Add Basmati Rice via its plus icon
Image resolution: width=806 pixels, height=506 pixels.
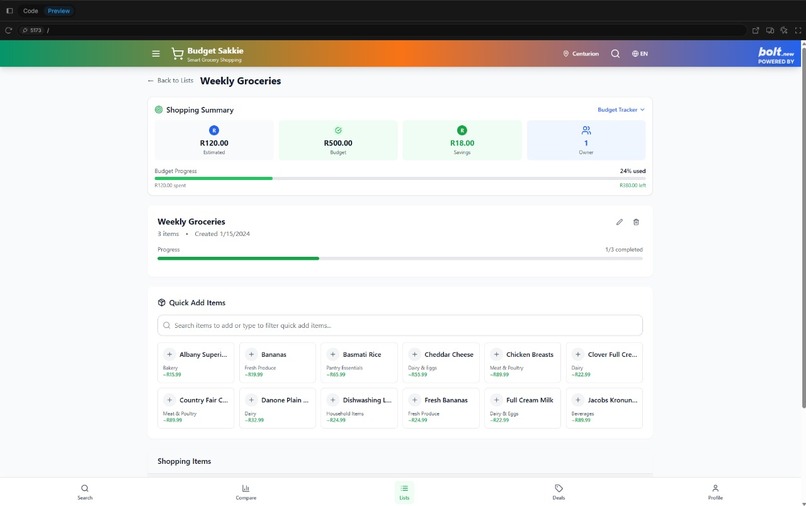click(333, 354)
